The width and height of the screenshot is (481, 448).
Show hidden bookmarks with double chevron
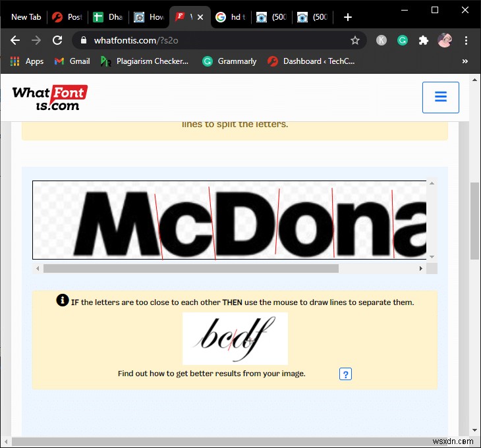(465, 61)
